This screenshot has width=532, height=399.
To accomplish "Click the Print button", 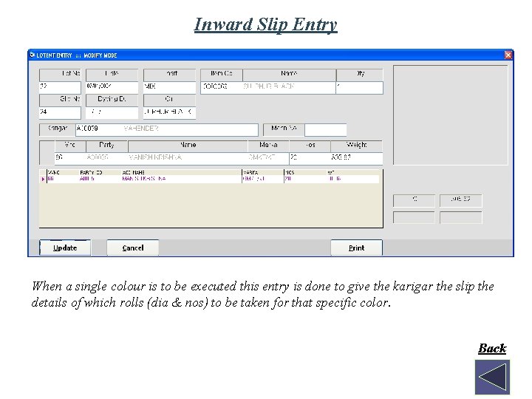I will (x=356, y=248).
